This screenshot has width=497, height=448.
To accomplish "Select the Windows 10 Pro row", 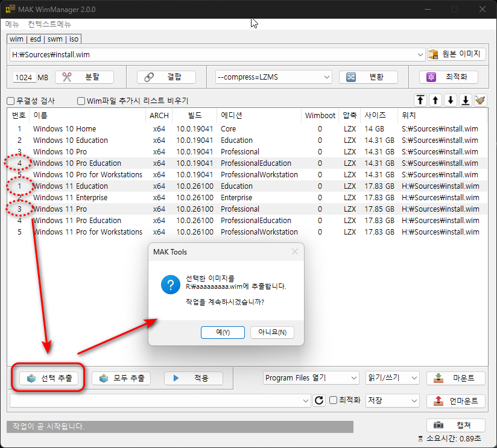I will [x=247, y=152].
